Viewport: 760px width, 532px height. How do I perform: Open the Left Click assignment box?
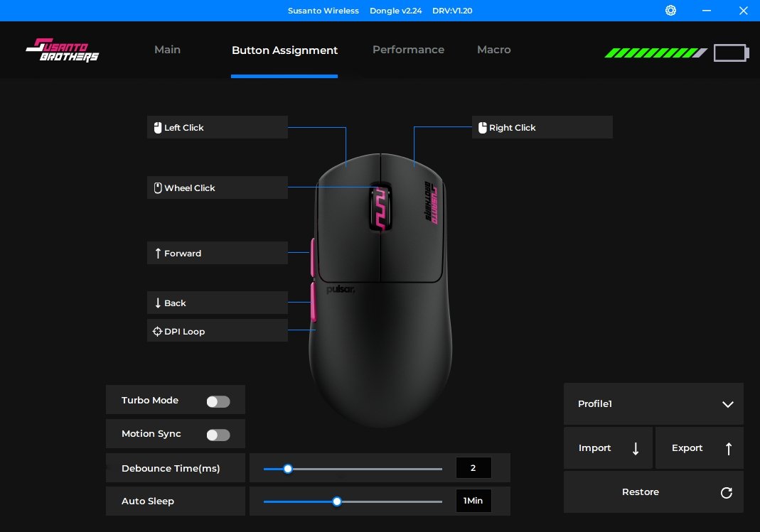[217, 127]
